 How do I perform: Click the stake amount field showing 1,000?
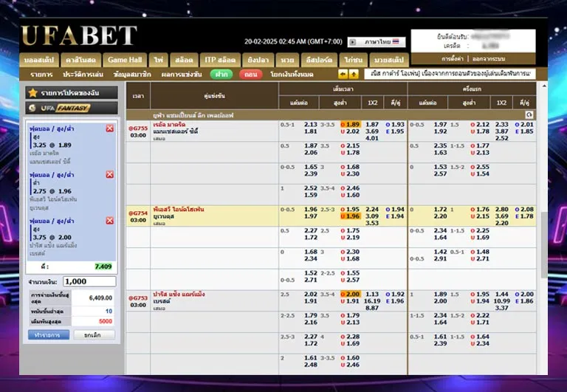coord(89,281)
